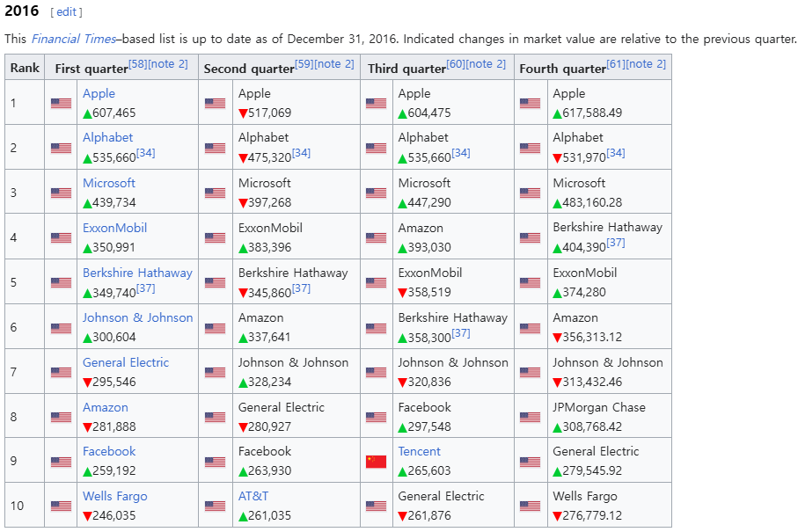Open the Microsoft link in First quarter

[x=109, y=183]
